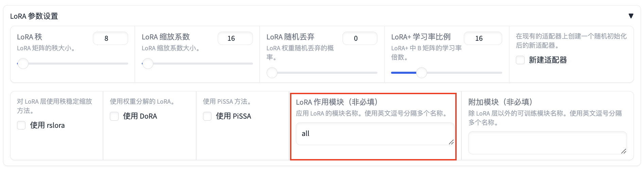Click the LoRA 作用模块 textarea resize handle
Image resolution: width=644 pixels, height=172 pixels.
coord(451,142)
